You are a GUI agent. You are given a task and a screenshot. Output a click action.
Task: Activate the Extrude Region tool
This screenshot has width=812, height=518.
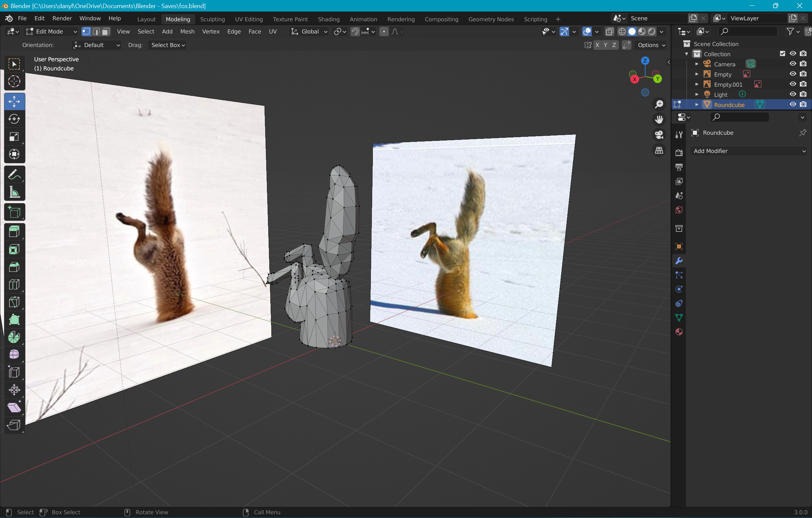point(14,232)
